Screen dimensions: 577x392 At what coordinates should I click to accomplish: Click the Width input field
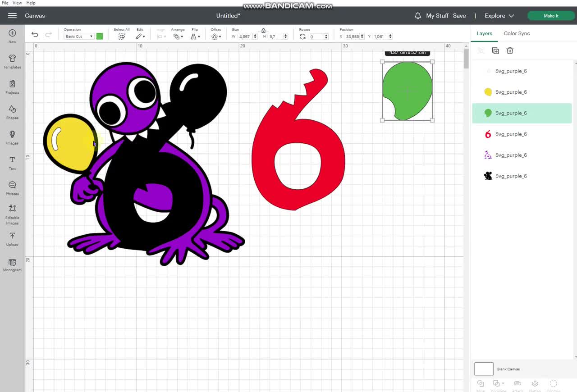[245, 36]
